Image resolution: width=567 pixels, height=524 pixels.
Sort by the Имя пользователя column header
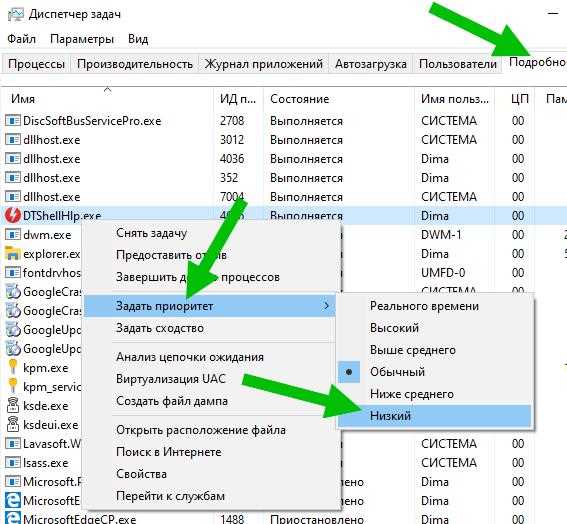(x=454, y=99)
